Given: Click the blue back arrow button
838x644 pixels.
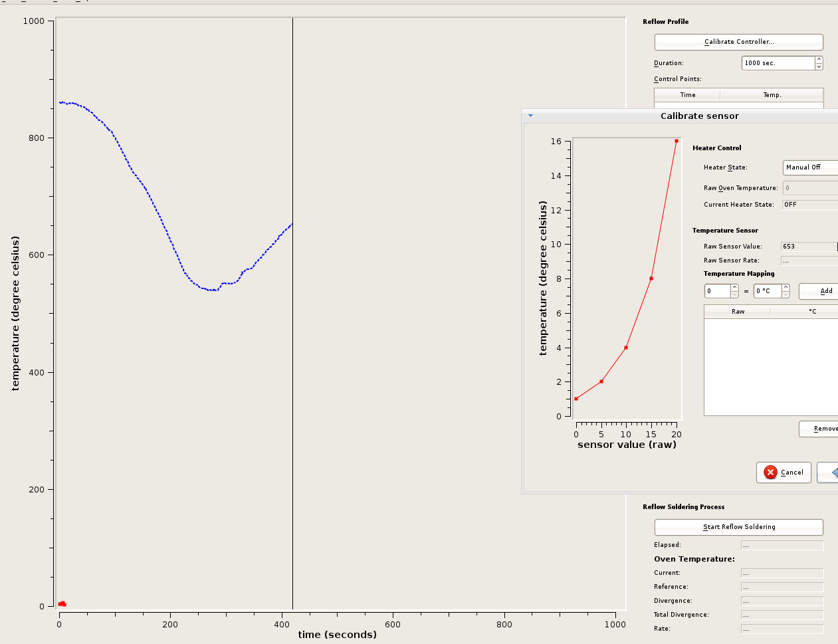Looking at the screenshot, I should pyautogui.click(x=829, y=472).
